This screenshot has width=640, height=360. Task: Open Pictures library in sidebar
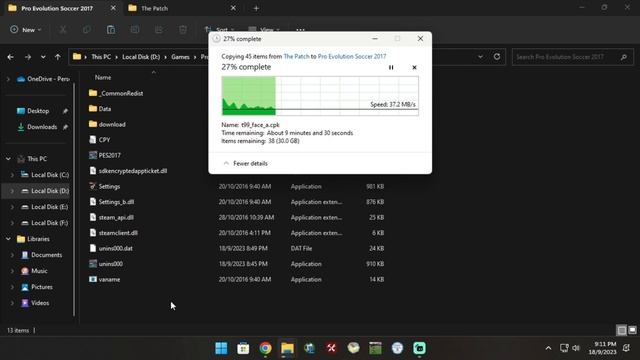coord(42,287)
